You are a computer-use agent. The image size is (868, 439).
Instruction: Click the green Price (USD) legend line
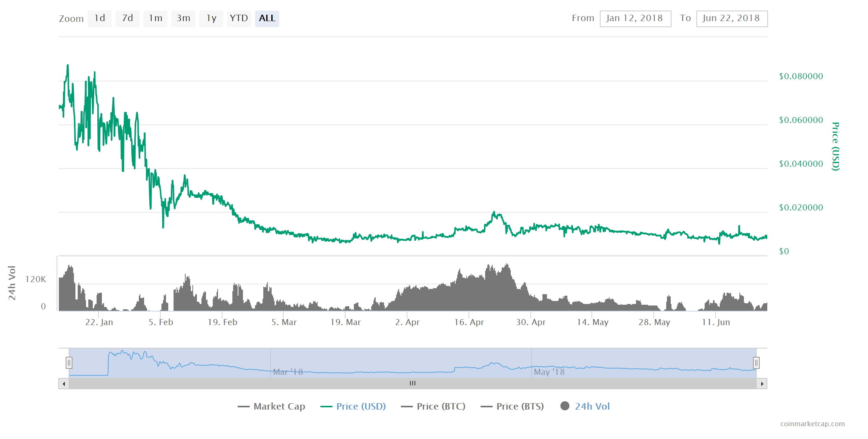(x=326, y=407)
